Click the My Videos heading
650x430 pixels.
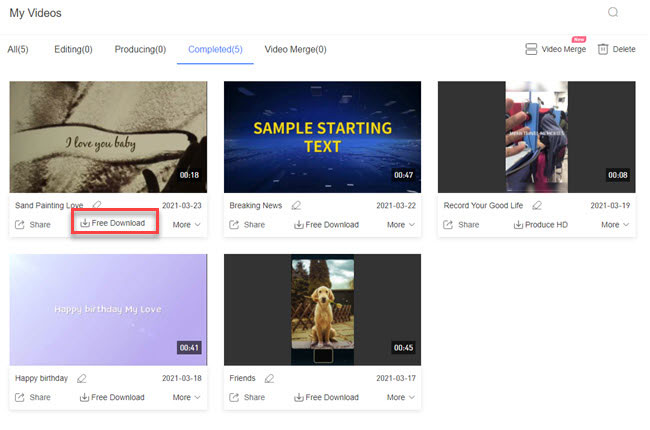[35, 13]
